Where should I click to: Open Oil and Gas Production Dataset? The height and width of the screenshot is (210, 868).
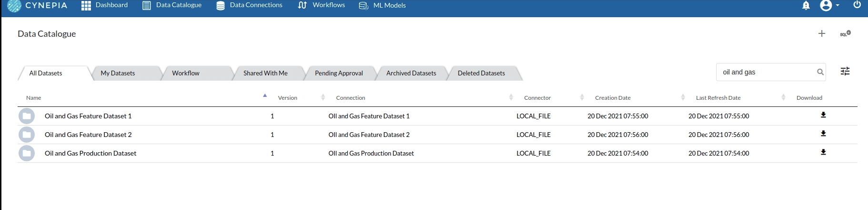pos(90,153)
